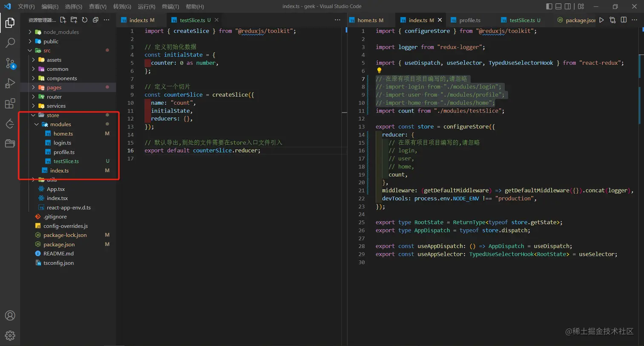Viewport: 644px width, 346px height.
Task: Open the 终端(T) menu
Action: [170, 6]
